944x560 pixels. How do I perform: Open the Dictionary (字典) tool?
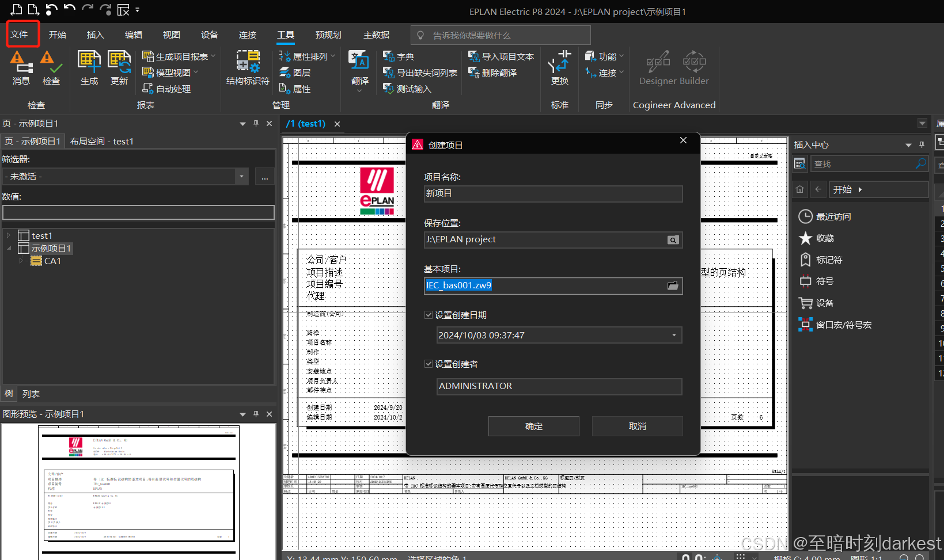[399, 56]
